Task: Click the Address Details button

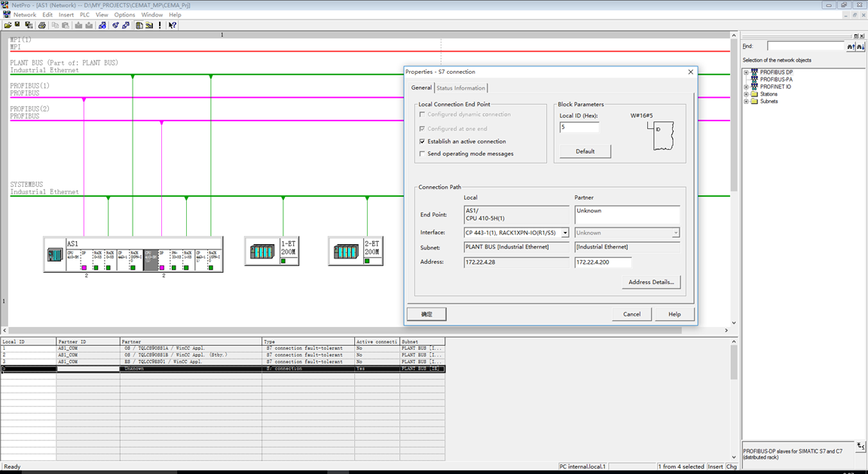Action: tap(651, 282)
